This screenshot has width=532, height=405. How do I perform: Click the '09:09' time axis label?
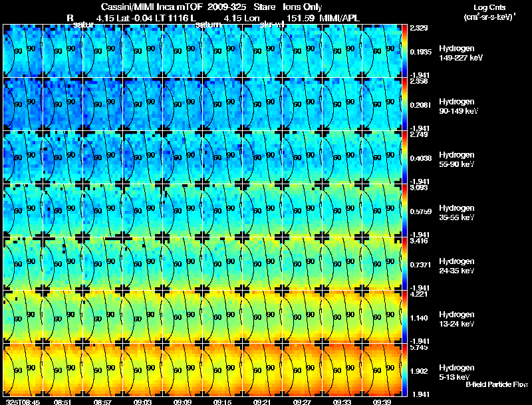tap(182, 402)
